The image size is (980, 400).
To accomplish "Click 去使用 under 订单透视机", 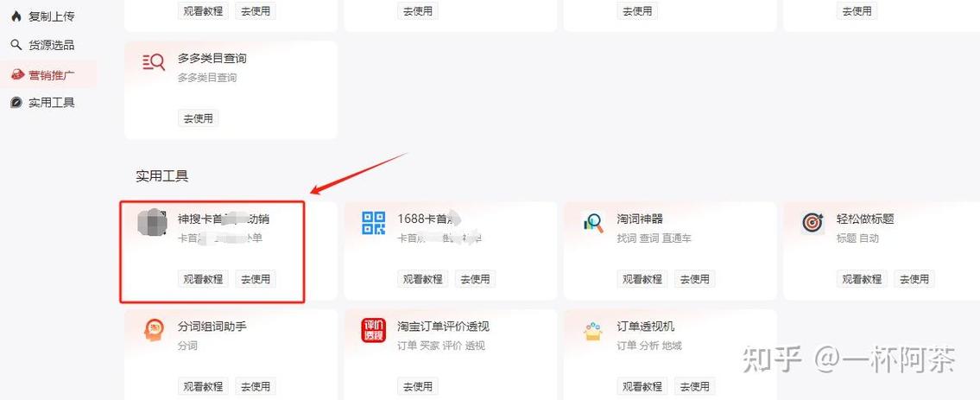I will [x=694, y=386].
